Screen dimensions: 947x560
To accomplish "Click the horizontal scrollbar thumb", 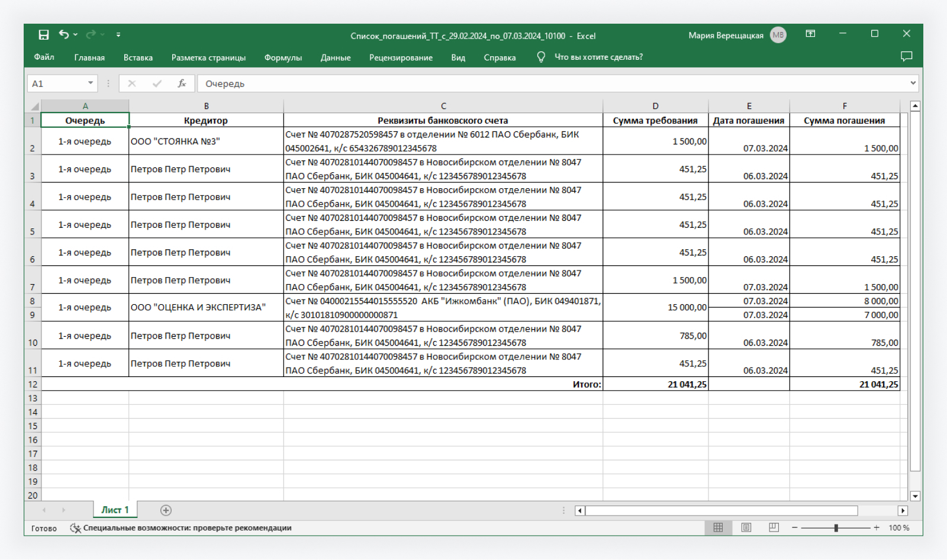I will click(721, 510).
